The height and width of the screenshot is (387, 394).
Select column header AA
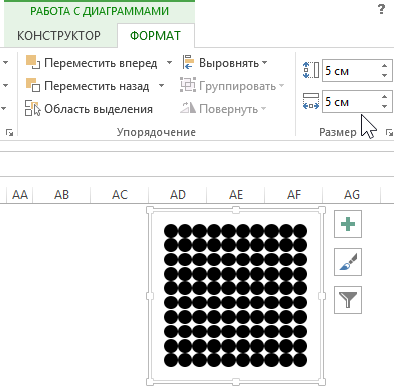coord(20,194)
